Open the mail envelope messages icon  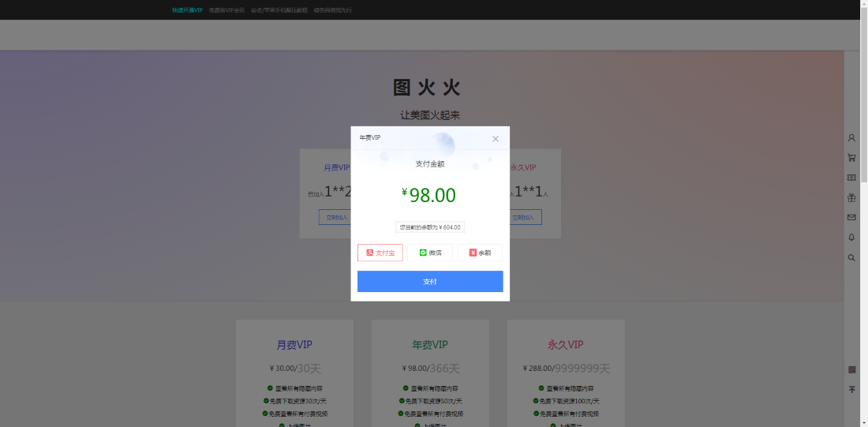(851, 217)
